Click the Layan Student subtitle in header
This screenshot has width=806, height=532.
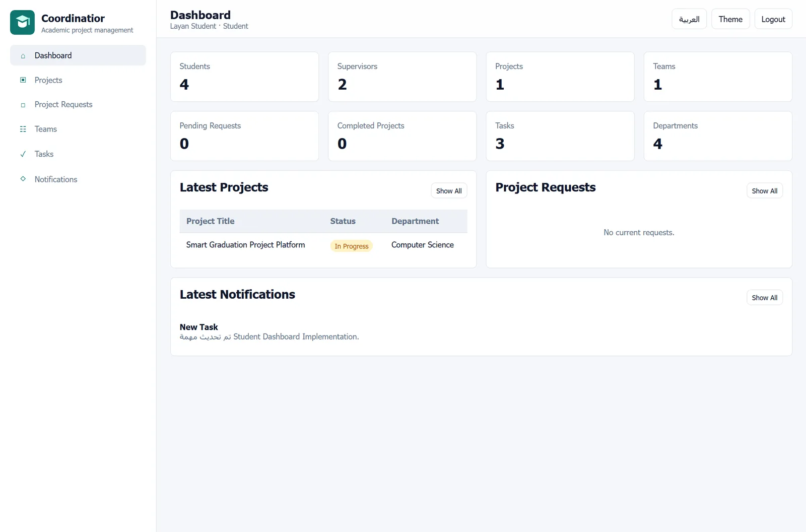209,26
